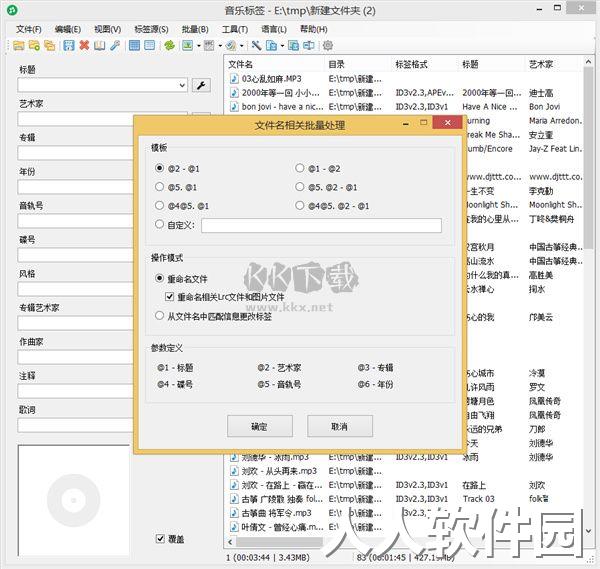Open the 文件(F) menu

29,29
